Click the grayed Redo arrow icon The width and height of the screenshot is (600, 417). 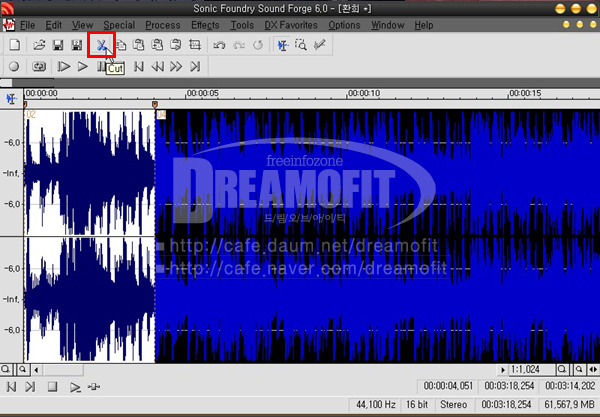pos(239,45)
